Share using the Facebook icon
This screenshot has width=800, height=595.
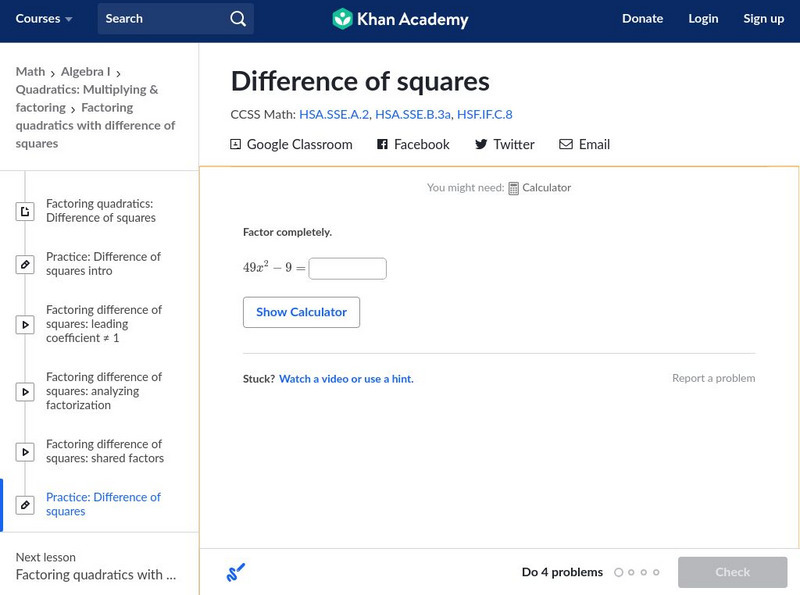coord(382,145)
